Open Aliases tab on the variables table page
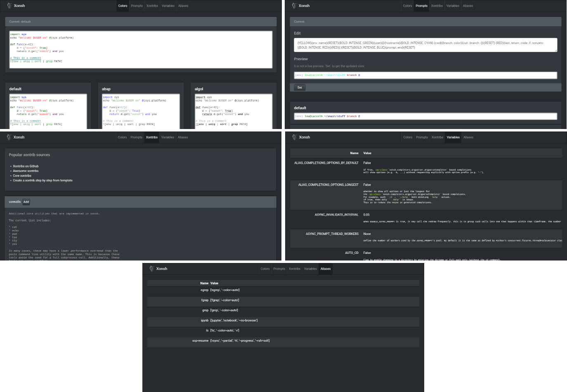The height and width of the screenshot is (392, 567). (x=468, y=137)
